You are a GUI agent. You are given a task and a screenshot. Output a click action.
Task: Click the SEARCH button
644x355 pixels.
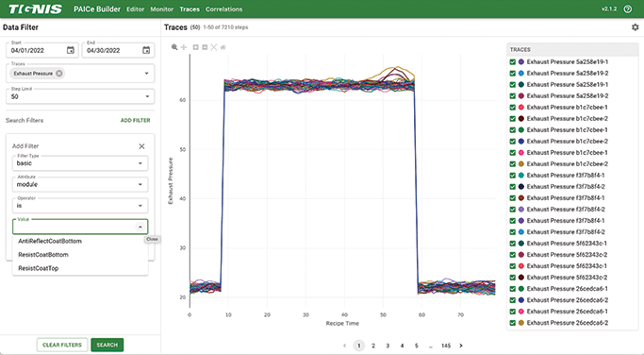107,345
